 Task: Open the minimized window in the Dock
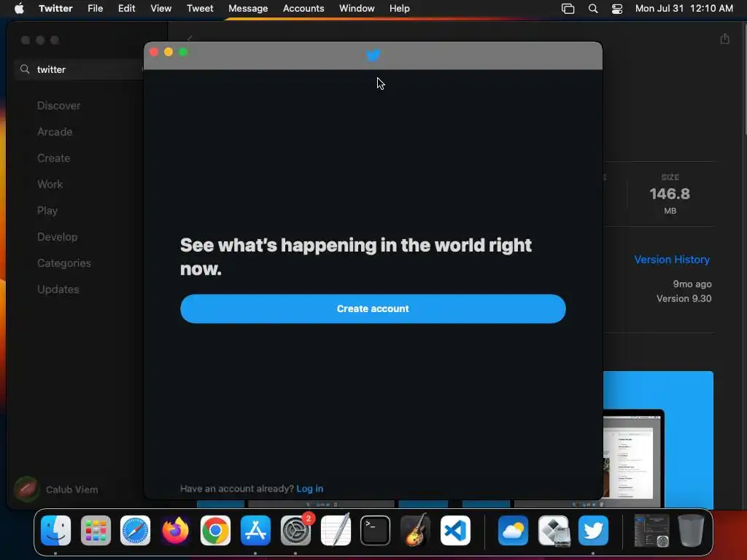click(651, 531)
